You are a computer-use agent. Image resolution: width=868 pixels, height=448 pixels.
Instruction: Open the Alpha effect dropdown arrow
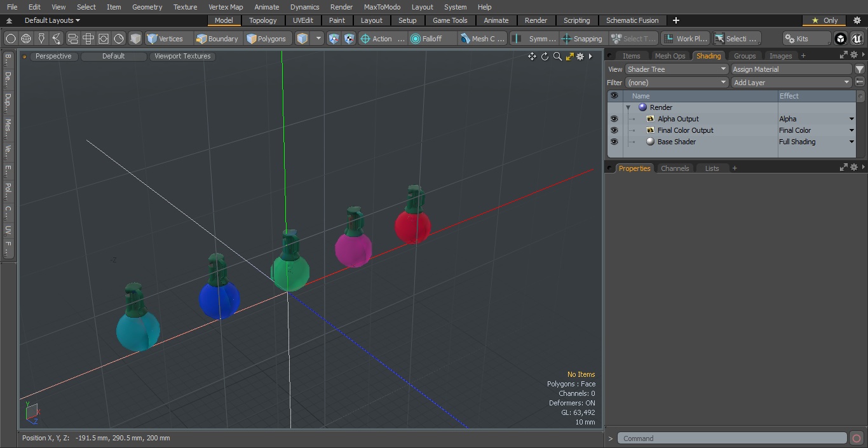pos(851,119)
